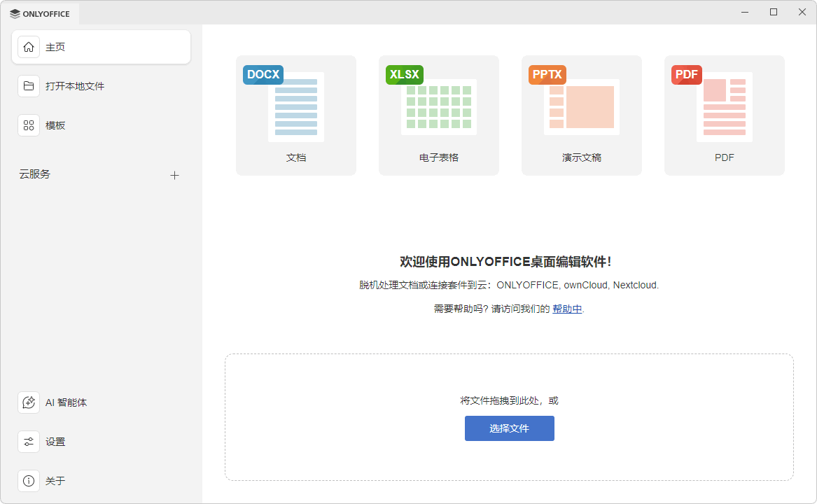This screenshot has height=504, width=817.
Task: Click the red PDF file icon
Action: (x=712, y=104)
